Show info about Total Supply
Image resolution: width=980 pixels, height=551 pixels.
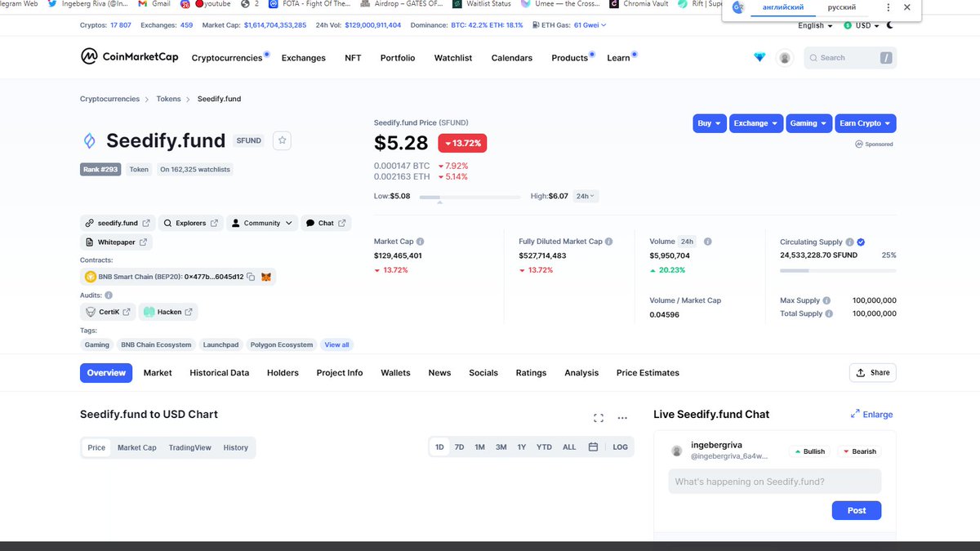[830, 313]
